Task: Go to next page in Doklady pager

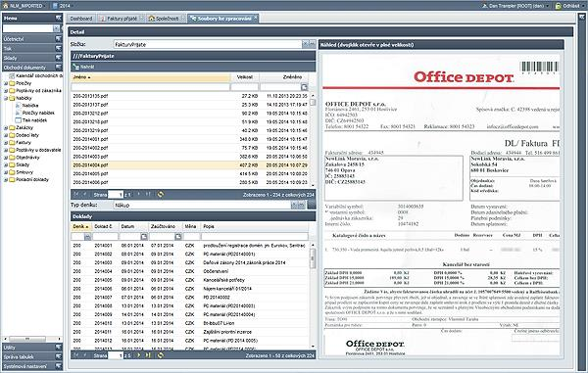Action: [139, 355]
